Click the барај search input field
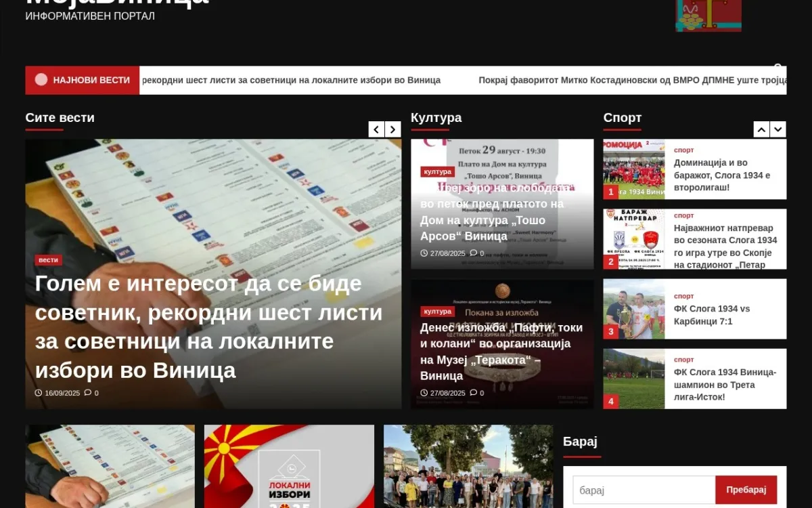Screen dimensions: 812x508 click(x=644, y=490)
